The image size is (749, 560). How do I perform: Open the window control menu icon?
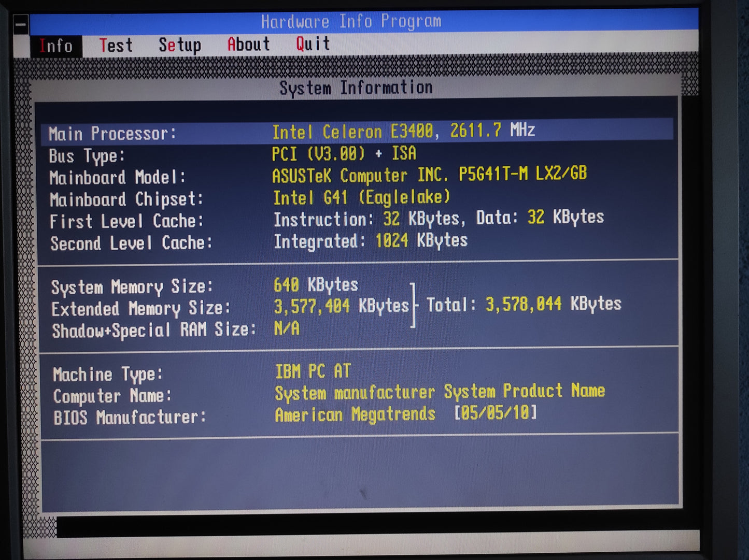20,23
